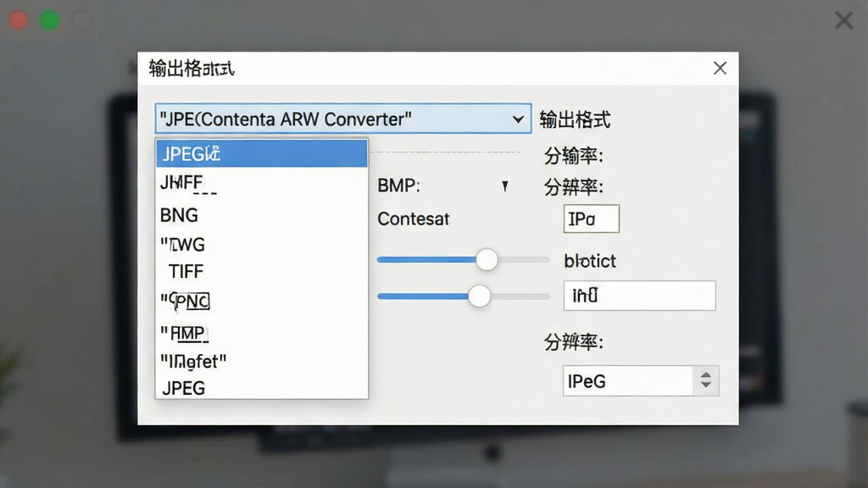
Task: Click the IPeG stepper arrows
Action: [x=706, y=380]
